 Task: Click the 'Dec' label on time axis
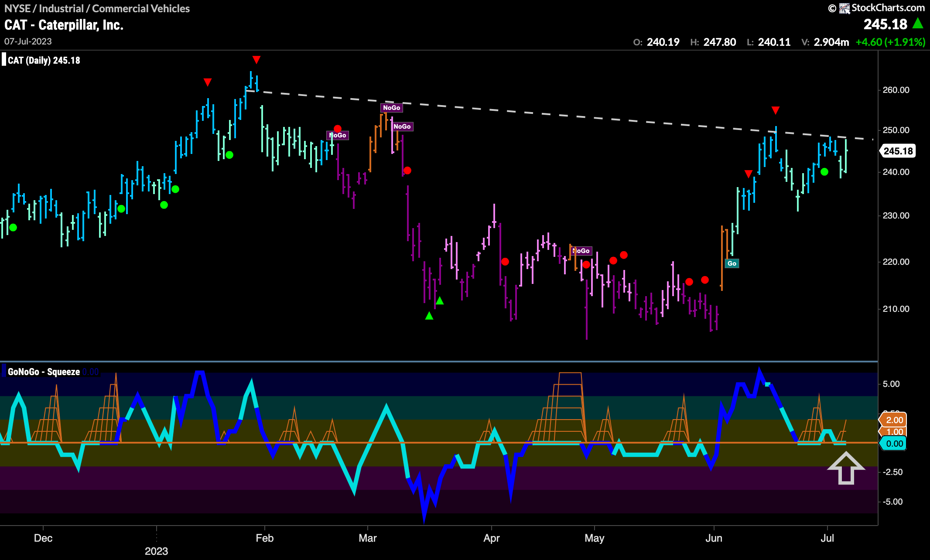[x=43, y=538]
